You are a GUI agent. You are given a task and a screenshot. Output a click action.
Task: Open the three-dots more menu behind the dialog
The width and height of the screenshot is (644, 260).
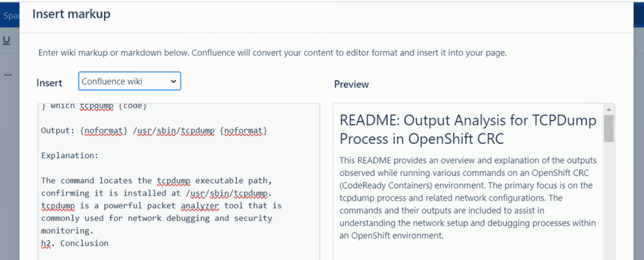[8, 75]
